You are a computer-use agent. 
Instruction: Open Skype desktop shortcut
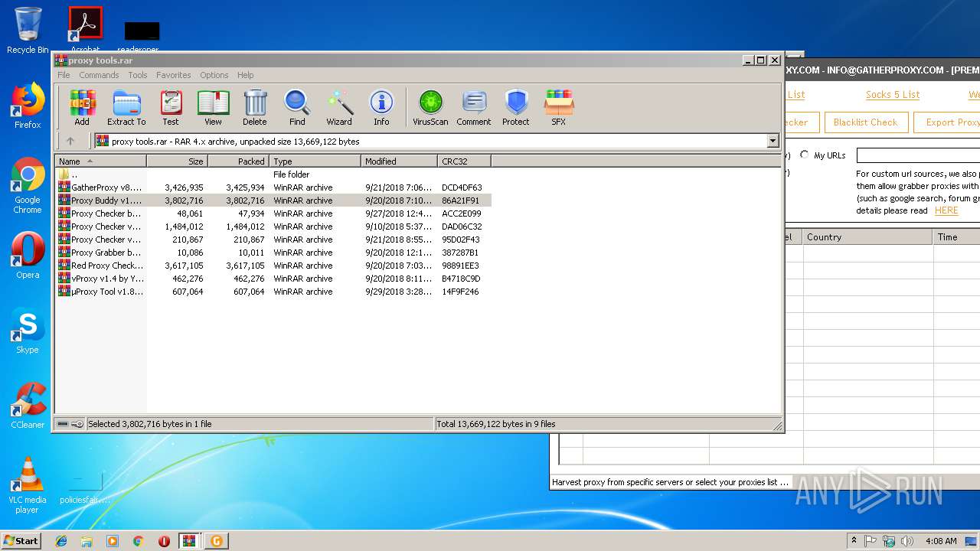(28, 331)
